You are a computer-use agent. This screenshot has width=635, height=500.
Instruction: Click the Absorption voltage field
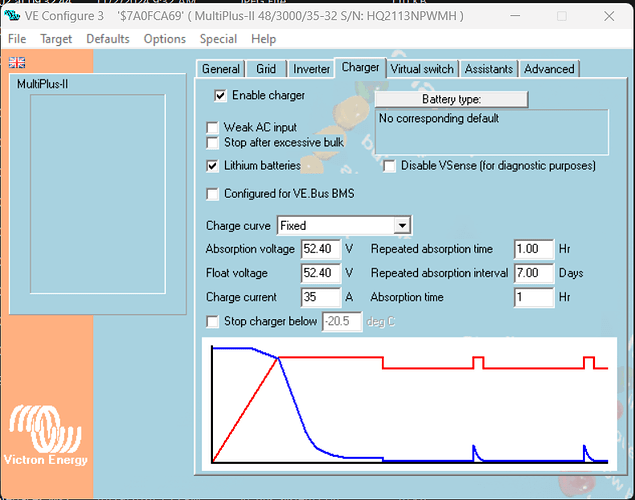click(x=321, y=249)
